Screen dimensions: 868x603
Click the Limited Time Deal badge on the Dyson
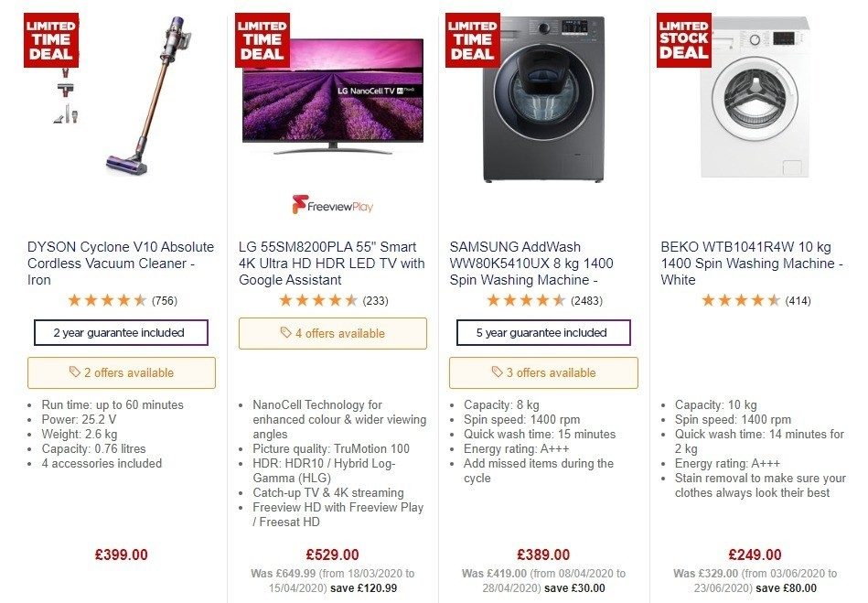point(51,39)
